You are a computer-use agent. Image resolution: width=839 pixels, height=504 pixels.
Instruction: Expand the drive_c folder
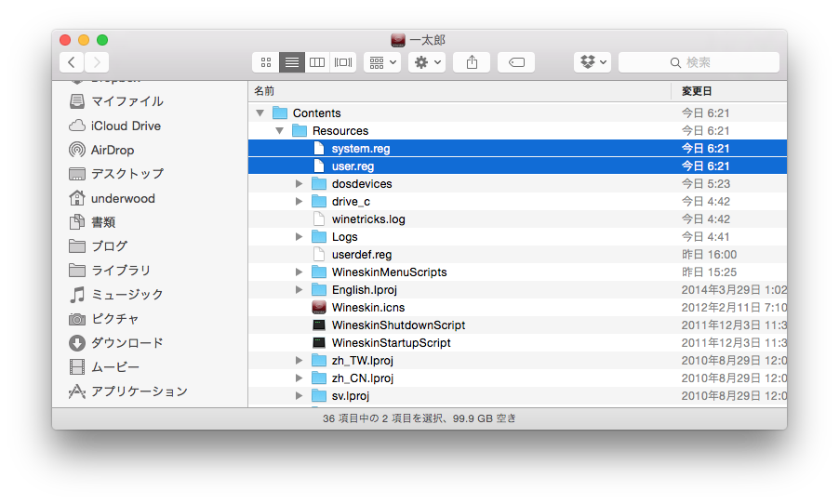click(299, 201)
